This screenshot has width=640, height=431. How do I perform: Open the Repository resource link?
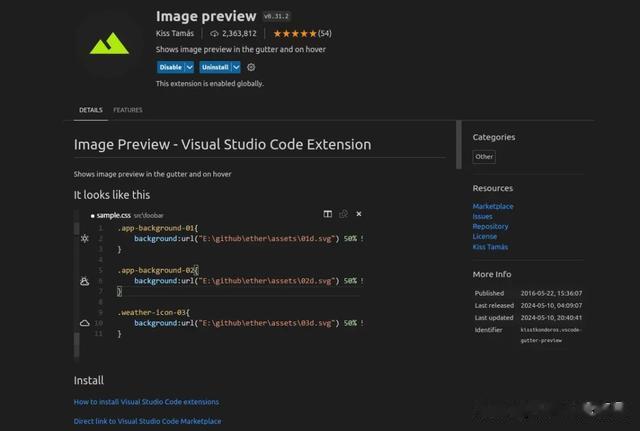tap(490, 226)
